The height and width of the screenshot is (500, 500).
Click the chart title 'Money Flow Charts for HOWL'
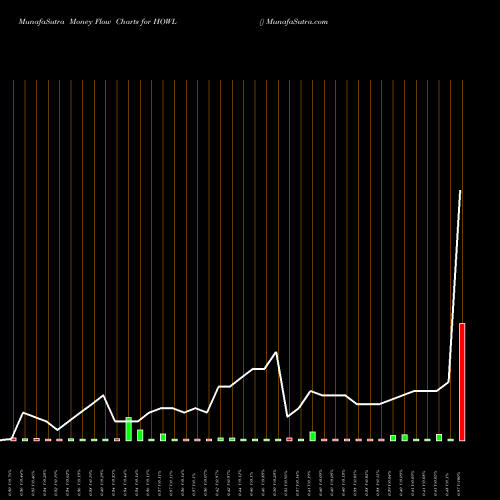[123, 22]
